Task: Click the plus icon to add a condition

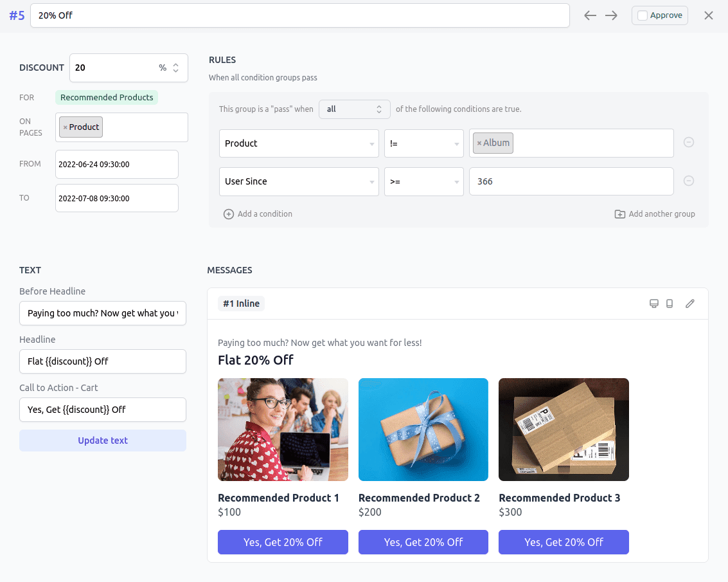Action: click(229, 214)
